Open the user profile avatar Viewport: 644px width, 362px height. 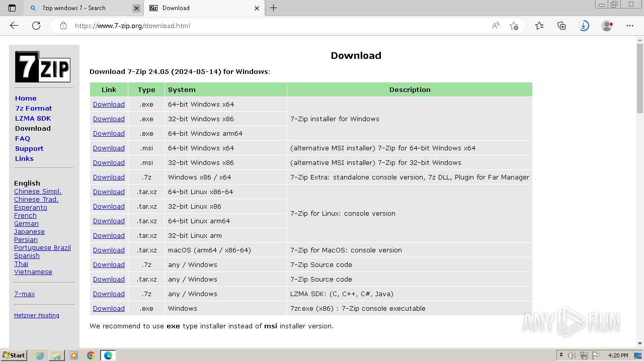pos(607,26)
